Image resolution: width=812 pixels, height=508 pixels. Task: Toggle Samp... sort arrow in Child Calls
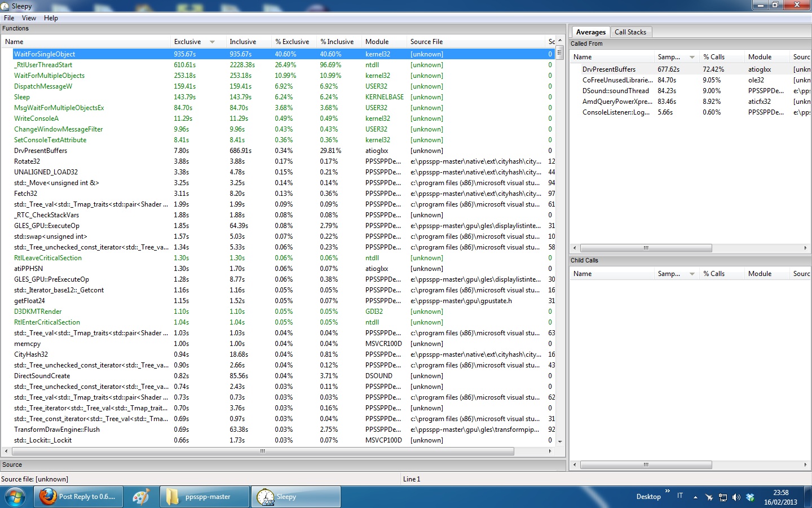coord(692,274)
